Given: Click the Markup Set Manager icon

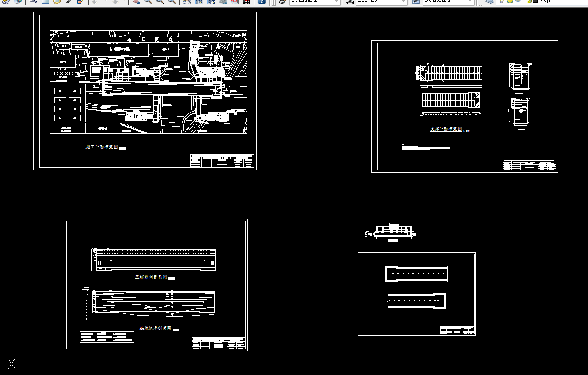Looking at the screenshot, I should (234, 1).
